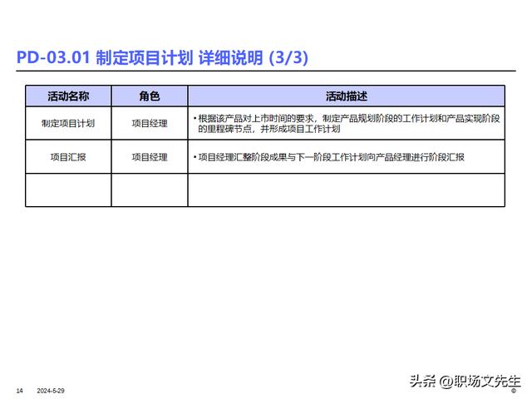
Task: Click the slide title 'PD-03.01 制定项目计划 详细说明 (3/3)'
Action: 163,57
